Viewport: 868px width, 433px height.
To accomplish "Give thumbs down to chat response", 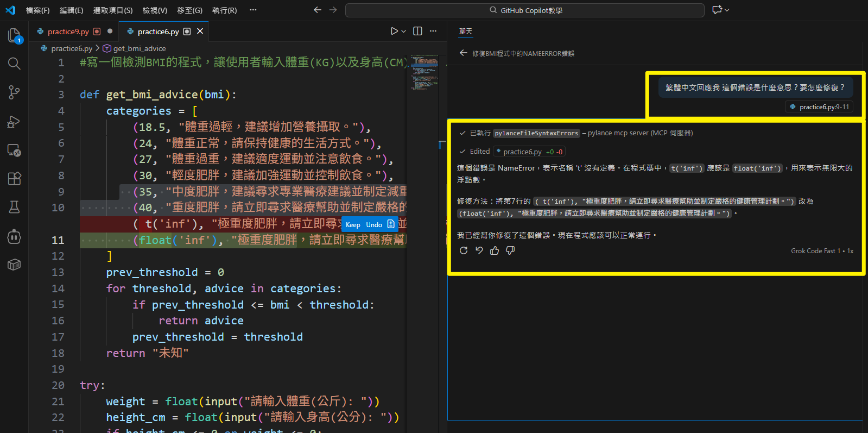I will [510, 250].
